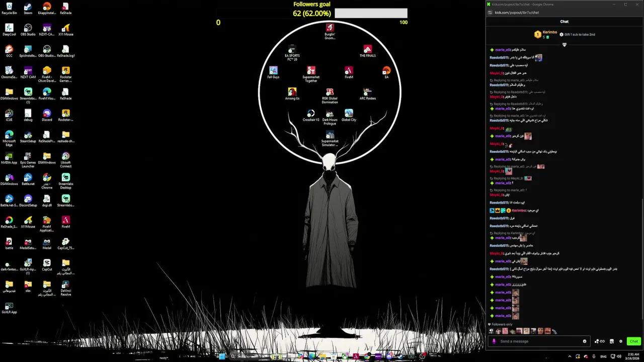644x362 pixels.
Task: Open the Crosshair V2 icon
Action: click(x=311, y=115)
